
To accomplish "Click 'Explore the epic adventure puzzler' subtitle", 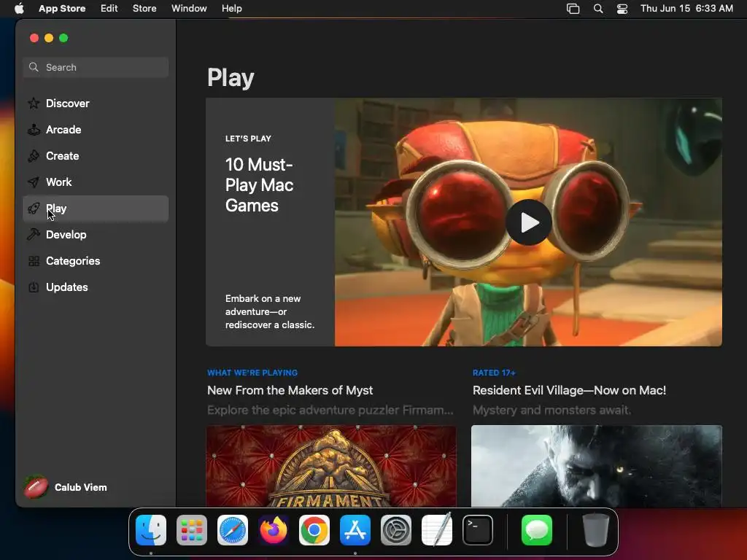I will coord(330,410).
